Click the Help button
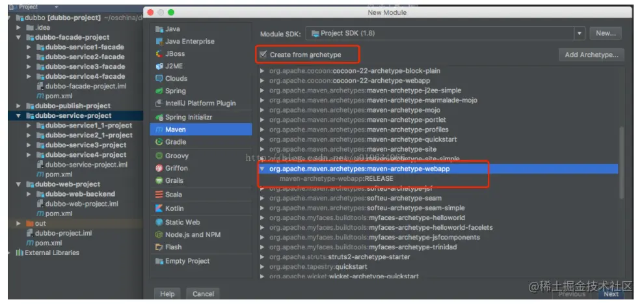 coord(167,294)
